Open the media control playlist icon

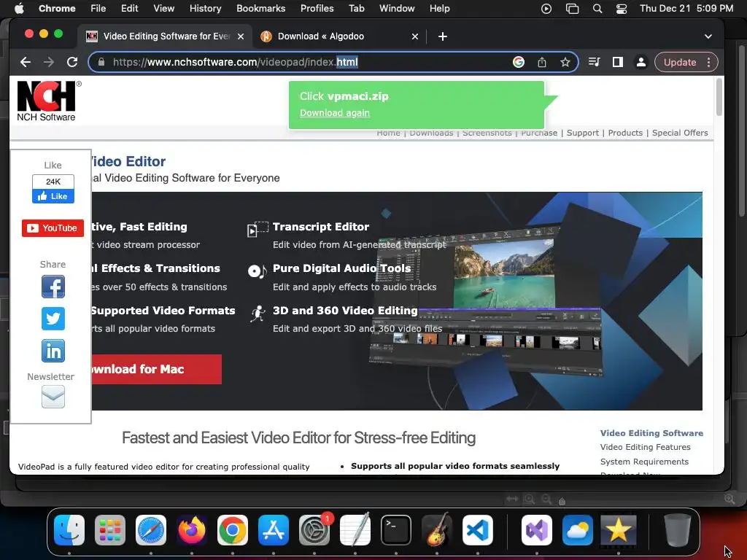594,62
